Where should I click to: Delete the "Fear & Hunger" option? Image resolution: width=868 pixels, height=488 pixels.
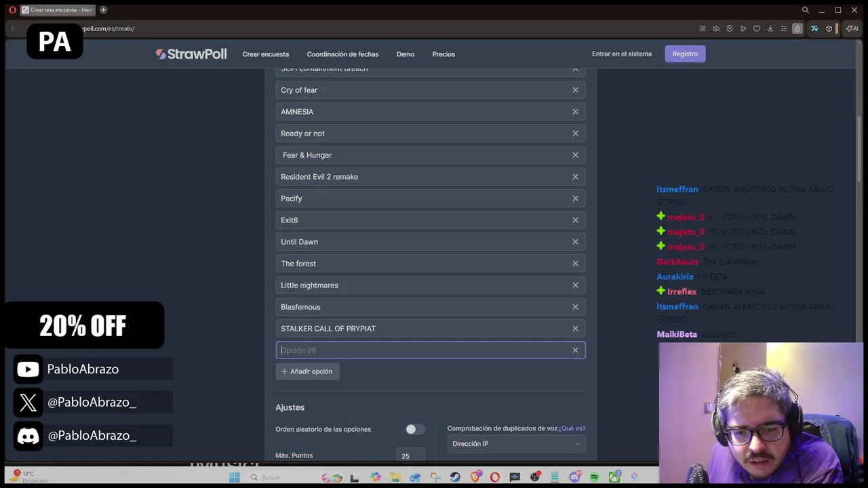(x=575, y=155)
